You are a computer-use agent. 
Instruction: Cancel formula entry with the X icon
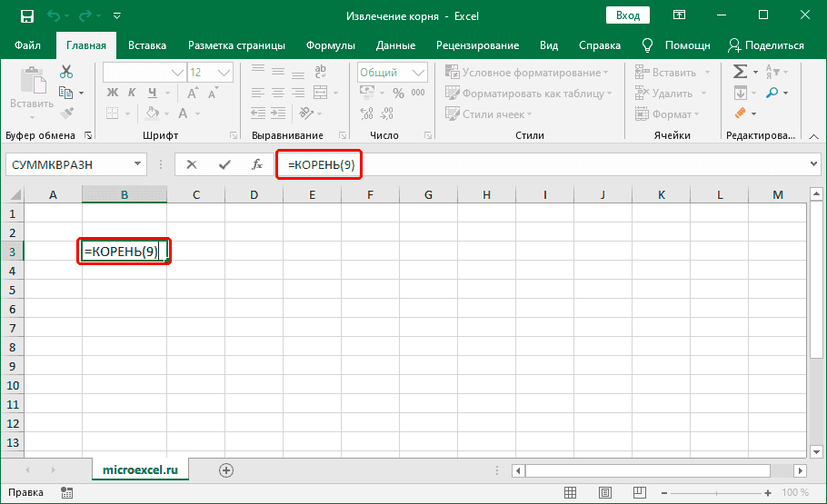tap(192, 164)
